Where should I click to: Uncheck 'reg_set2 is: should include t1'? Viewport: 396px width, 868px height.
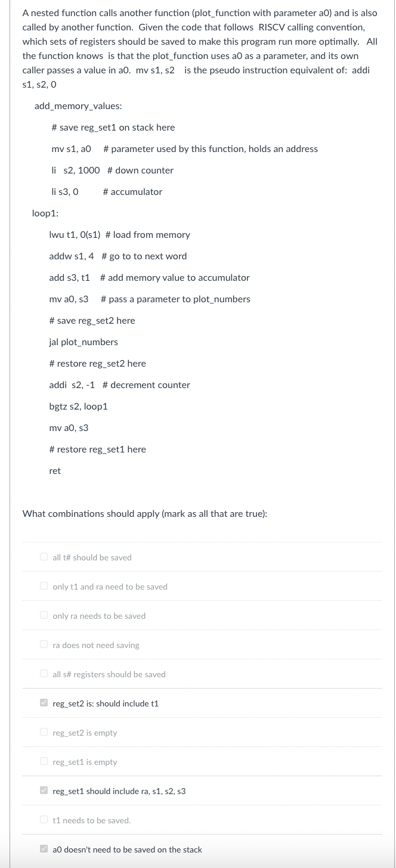(44, 703)
